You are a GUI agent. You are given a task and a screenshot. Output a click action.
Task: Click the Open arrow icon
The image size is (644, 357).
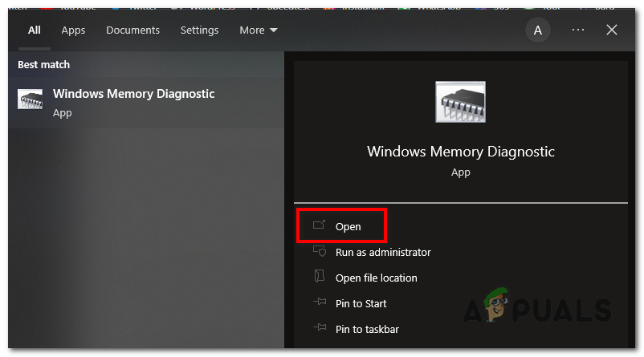click(x=319, y=225)
